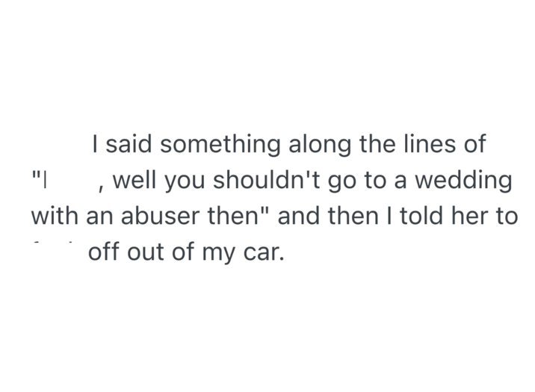This screenshot has height=392, width=535.
Task: Click the word "abuser"
Action: 155,217
